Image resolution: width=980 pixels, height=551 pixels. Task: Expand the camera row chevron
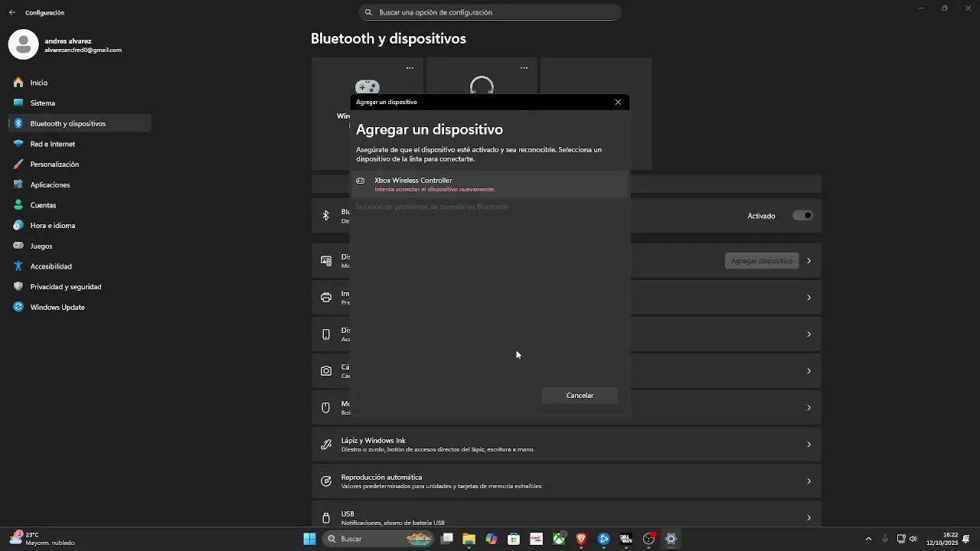tap(808, 371)
